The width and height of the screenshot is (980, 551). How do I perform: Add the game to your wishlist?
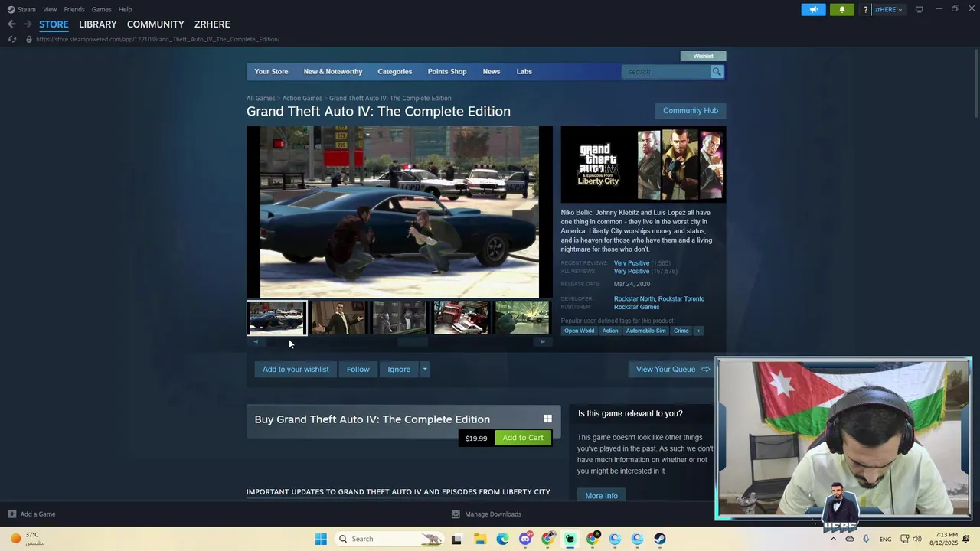[296, 369]
